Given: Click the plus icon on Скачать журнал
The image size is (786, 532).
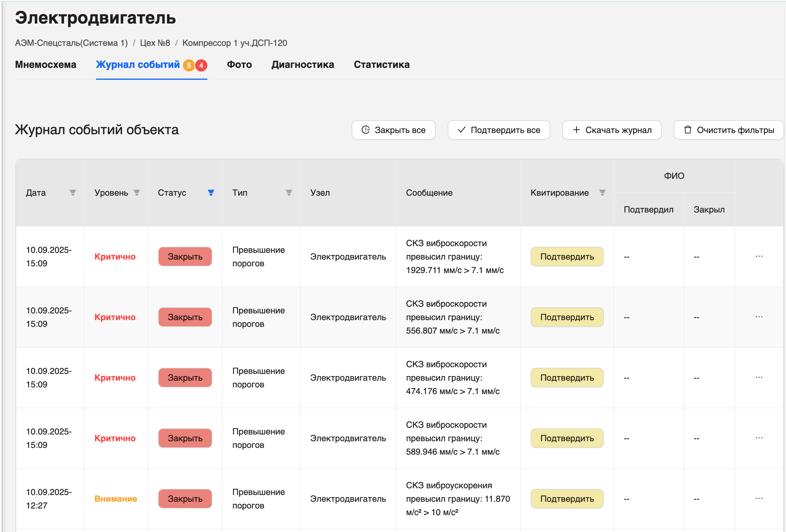Looking at the screenshot, I should (x=576, y=130).
